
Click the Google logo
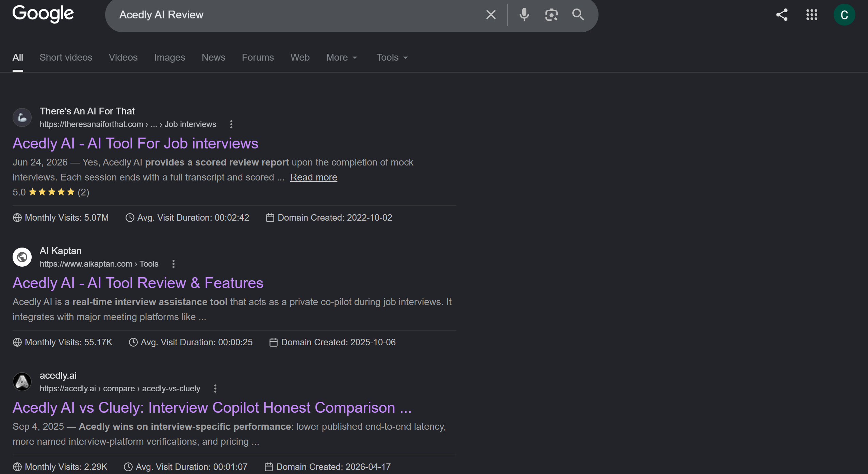43,14
